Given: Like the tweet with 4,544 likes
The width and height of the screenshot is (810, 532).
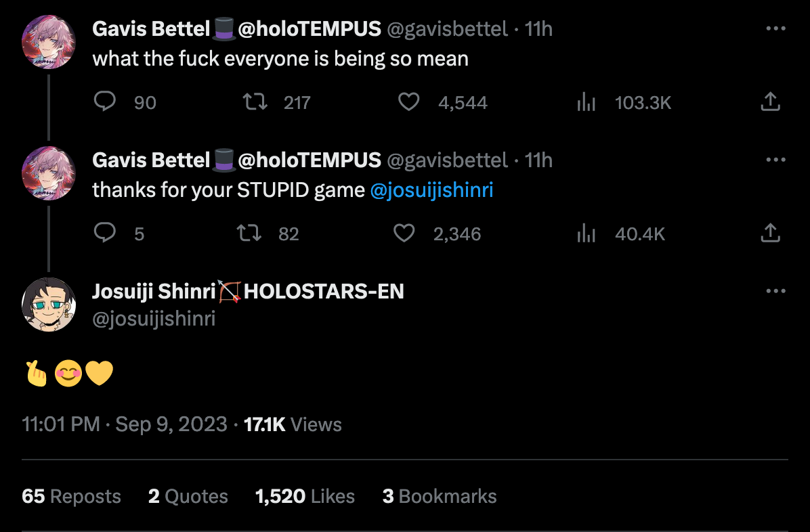Looking at the screenshot, I should (x=408, y=102).
